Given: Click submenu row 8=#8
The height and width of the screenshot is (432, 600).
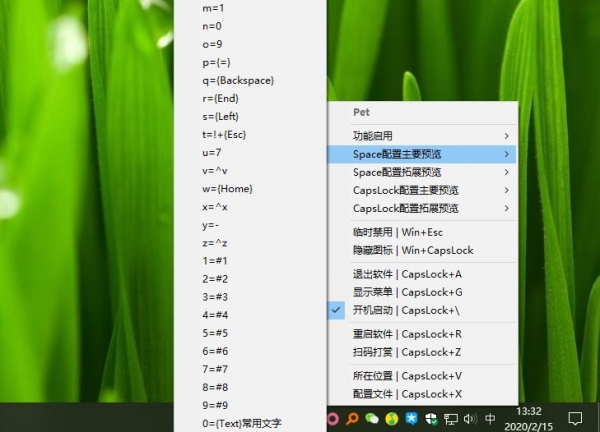Looking at the screenshot, I should click(x=250, y=387).
